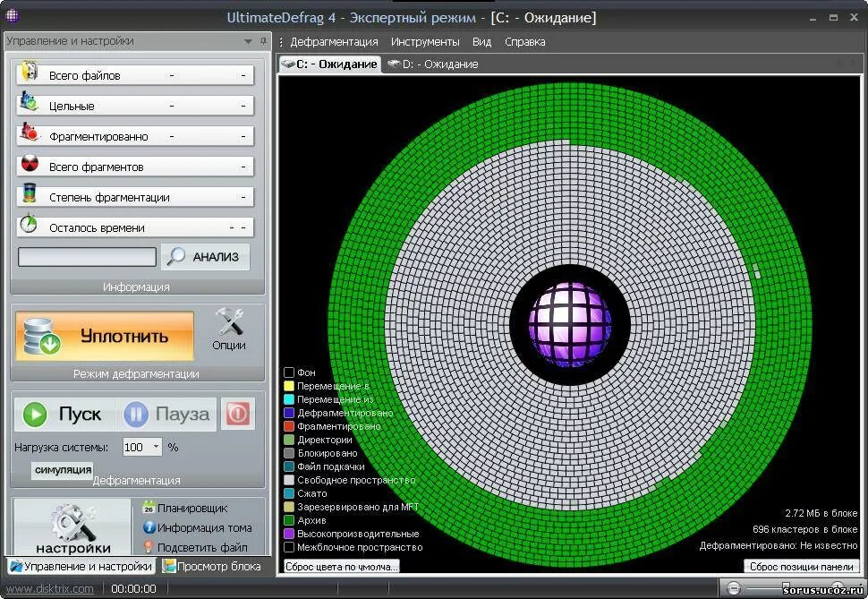
Task: Click the Свободное пространство swatch
Action: [x=289, y=480]
